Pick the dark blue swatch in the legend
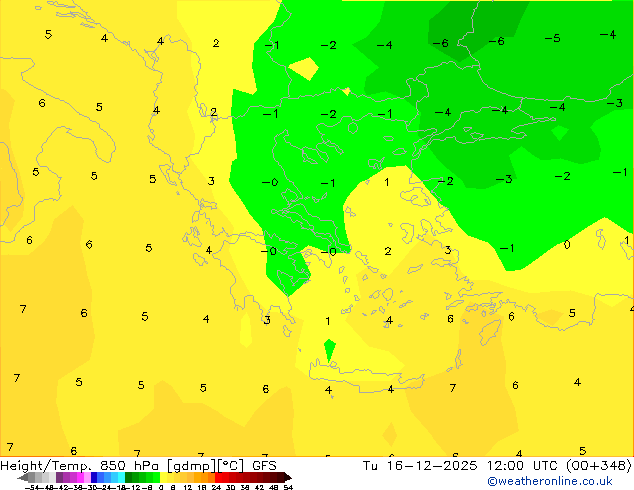This screenshot has width=634, height=490. 94,477
